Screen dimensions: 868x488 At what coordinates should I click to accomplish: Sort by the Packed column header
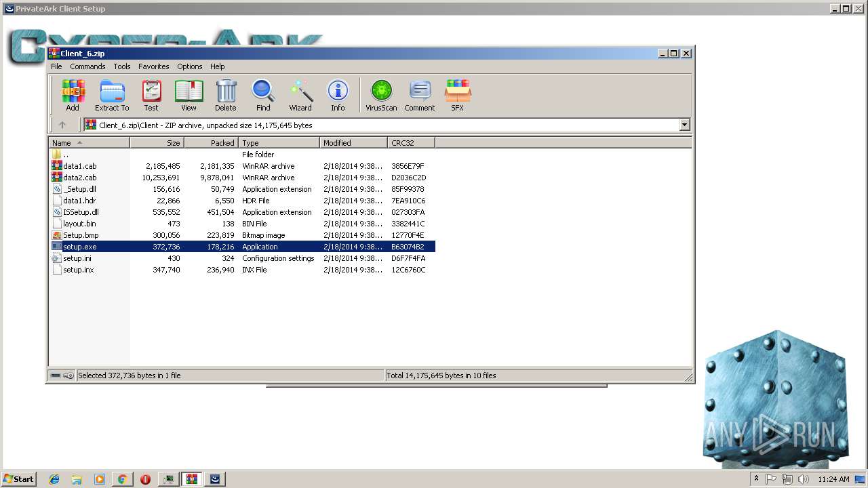pyautogui.click(x=211, y=142)
